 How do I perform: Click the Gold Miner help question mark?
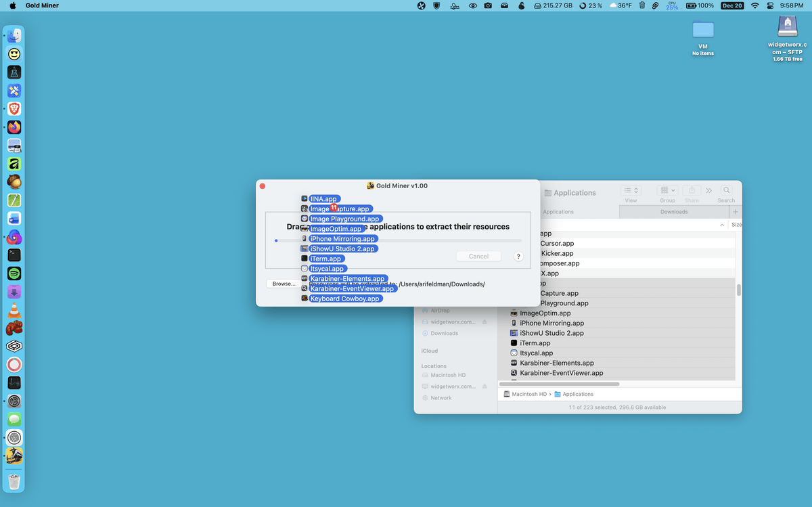518,257
